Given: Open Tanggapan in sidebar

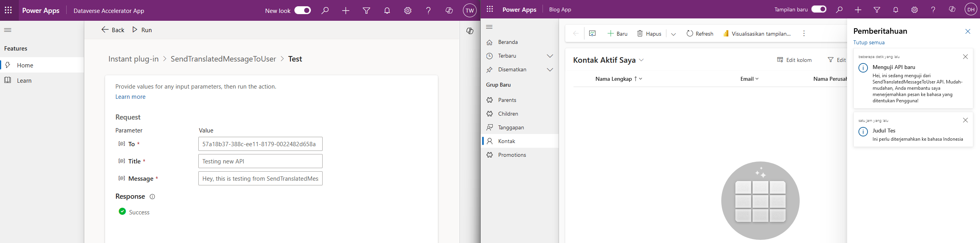Looking at the screenshot, I should click(x=520, y=127).
